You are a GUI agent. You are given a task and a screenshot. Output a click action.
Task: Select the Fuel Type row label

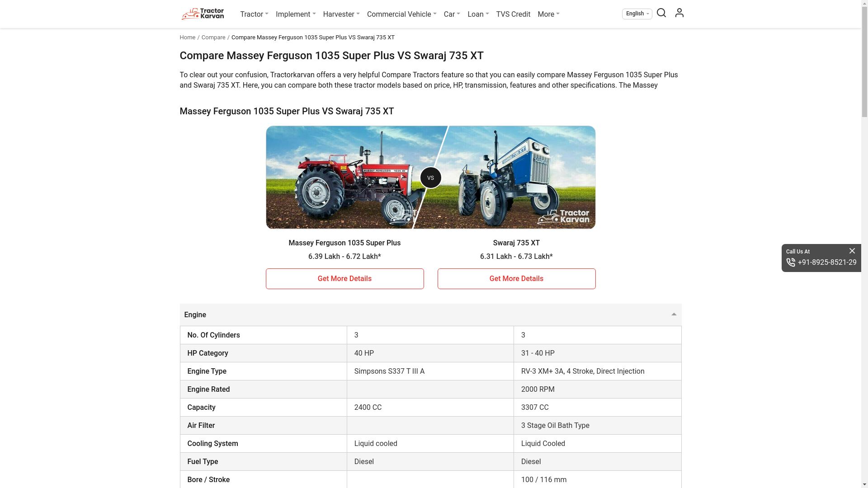(x=203, y=462)
